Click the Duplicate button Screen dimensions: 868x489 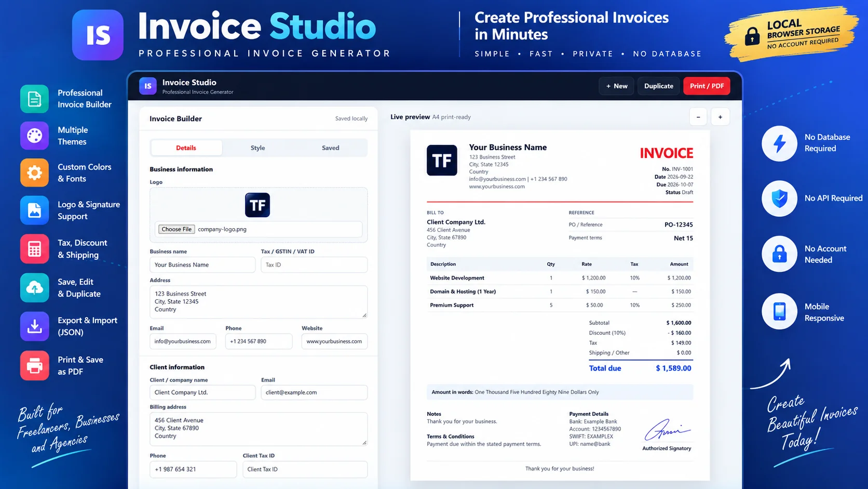658,86
